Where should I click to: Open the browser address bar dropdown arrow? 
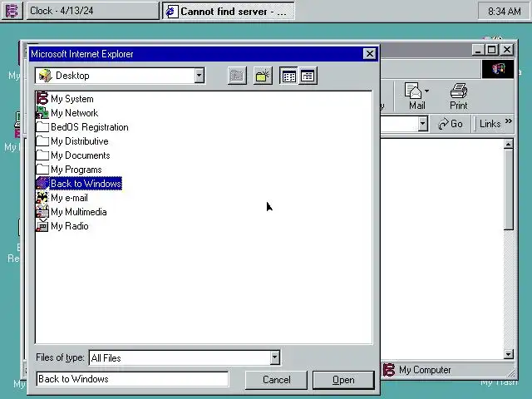422,124
